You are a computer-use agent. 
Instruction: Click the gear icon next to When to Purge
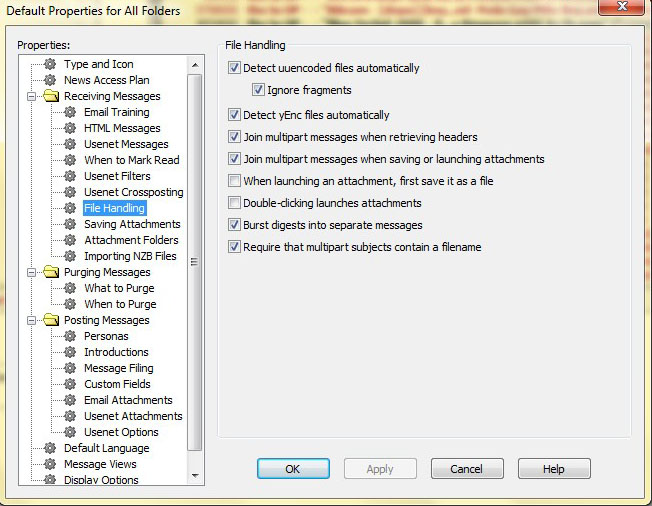click(x=70, y=304)
